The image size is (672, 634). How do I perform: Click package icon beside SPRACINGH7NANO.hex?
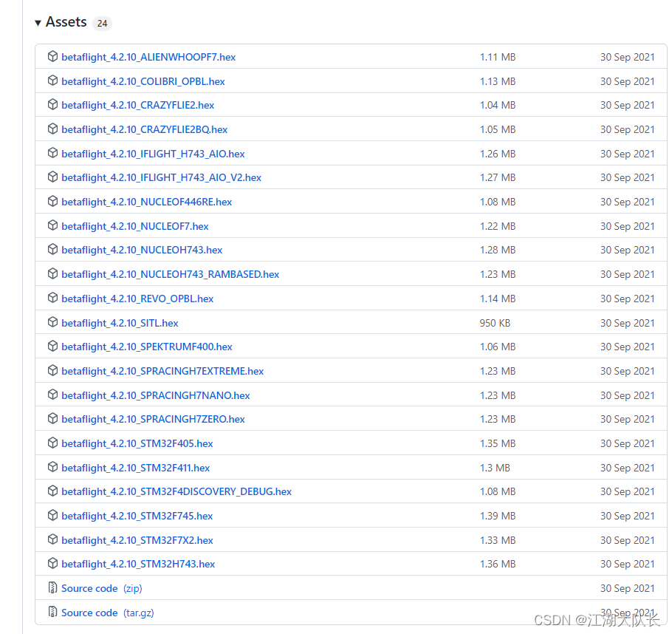pyautogui.click(x=52, y=394)
